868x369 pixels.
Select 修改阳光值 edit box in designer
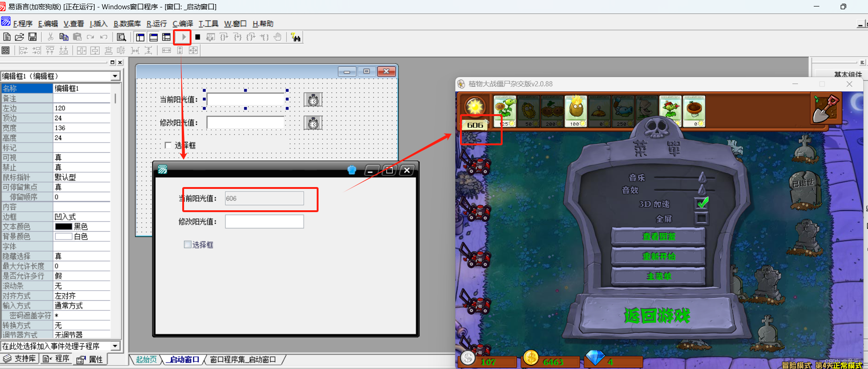245,123
